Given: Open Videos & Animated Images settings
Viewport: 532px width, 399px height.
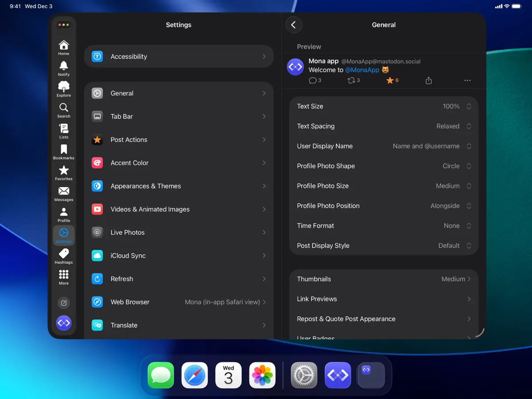Looking at the screenshot, I should 179,209.
